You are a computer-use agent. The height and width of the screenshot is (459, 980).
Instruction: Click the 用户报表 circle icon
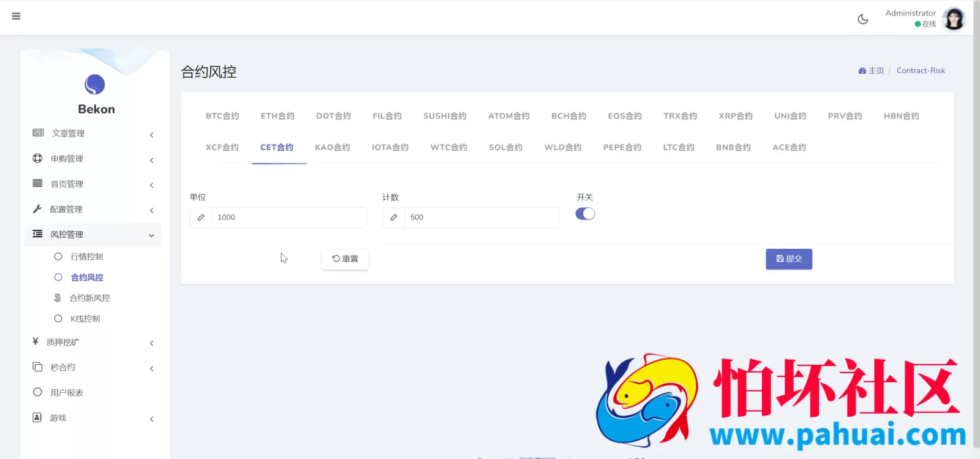point(37,392)
